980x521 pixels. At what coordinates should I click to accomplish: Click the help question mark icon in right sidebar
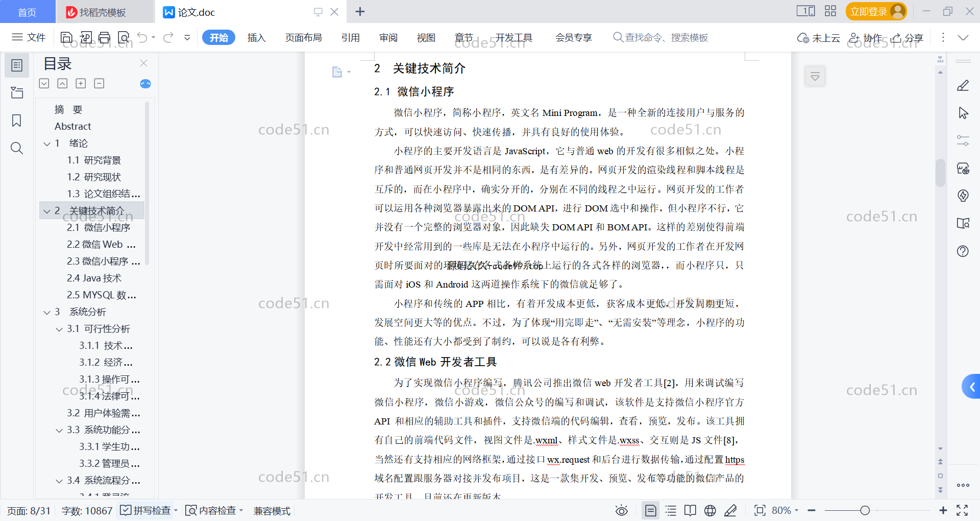click(x=963, y=251)
